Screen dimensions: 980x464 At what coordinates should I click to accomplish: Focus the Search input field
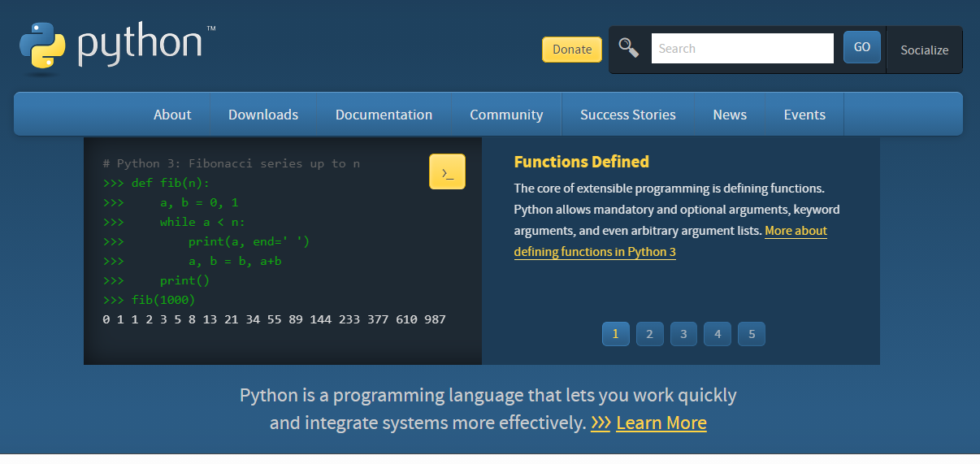pos(743,48)
